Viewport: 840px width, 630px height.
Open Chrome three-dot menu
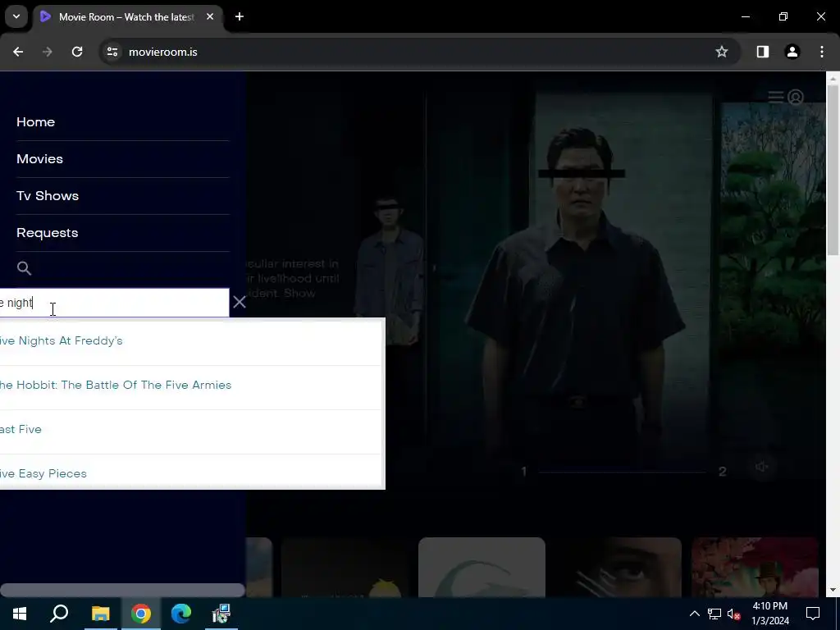[x=822, y=52]
